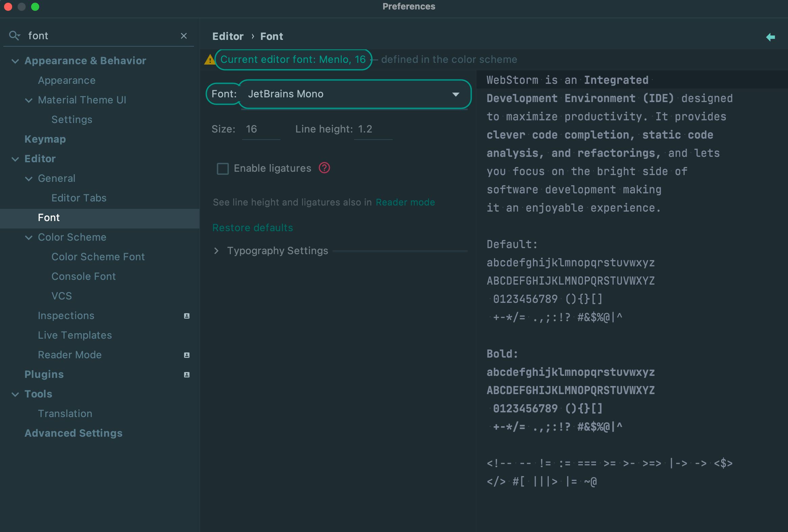Open the Reader mode link

coord(405,202)
